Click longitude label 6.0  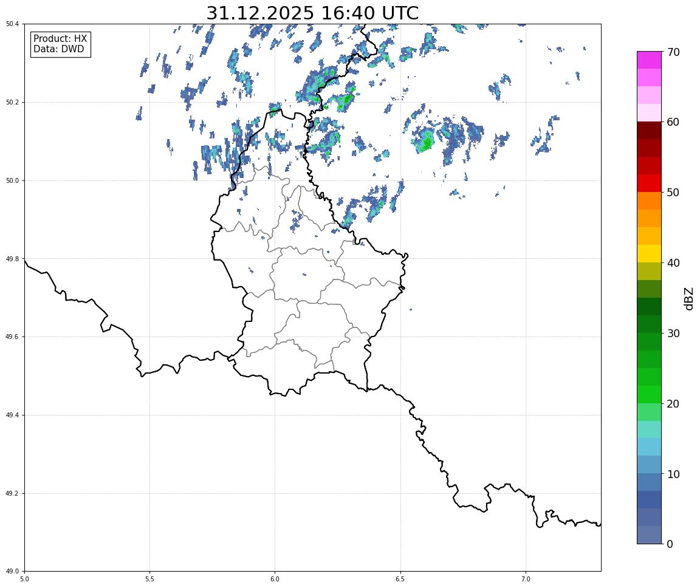tap(275, 579)
